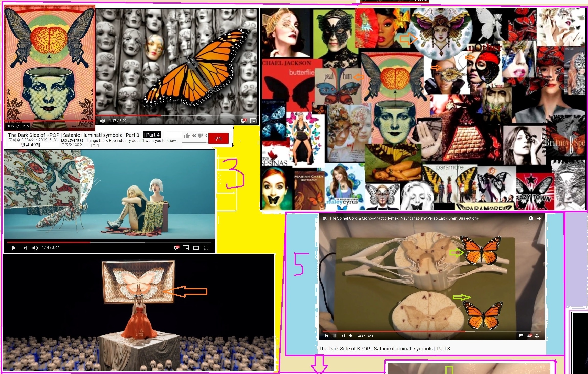588x374 pixels.
Task: Select the 조회수 3.384회 view count
Action: [x=21, y=140]
